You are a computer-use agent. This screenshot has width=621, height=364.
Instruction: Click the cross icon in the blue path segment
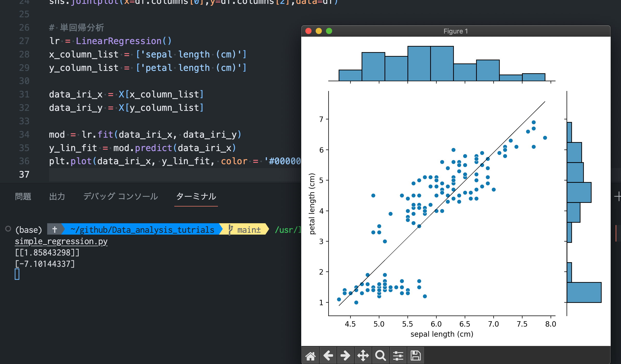pyautogui.click(x=55, y=229)
